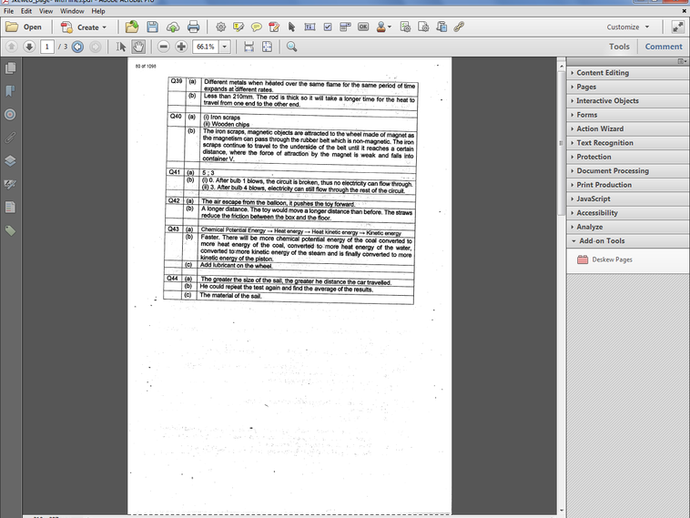Open the Window menu
The width and height of the screenshot is (690, 518).
pyautogui.click(x=72, y=11)
